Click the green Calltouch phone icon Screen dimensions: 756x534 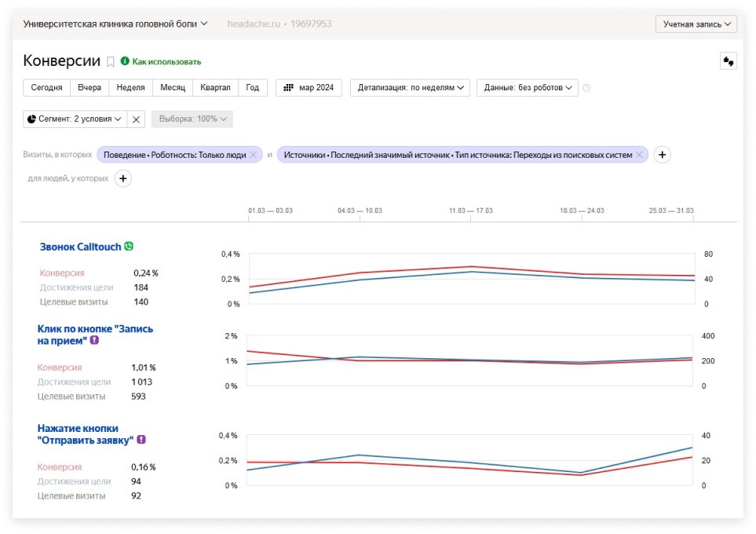(x=129, y=247)
